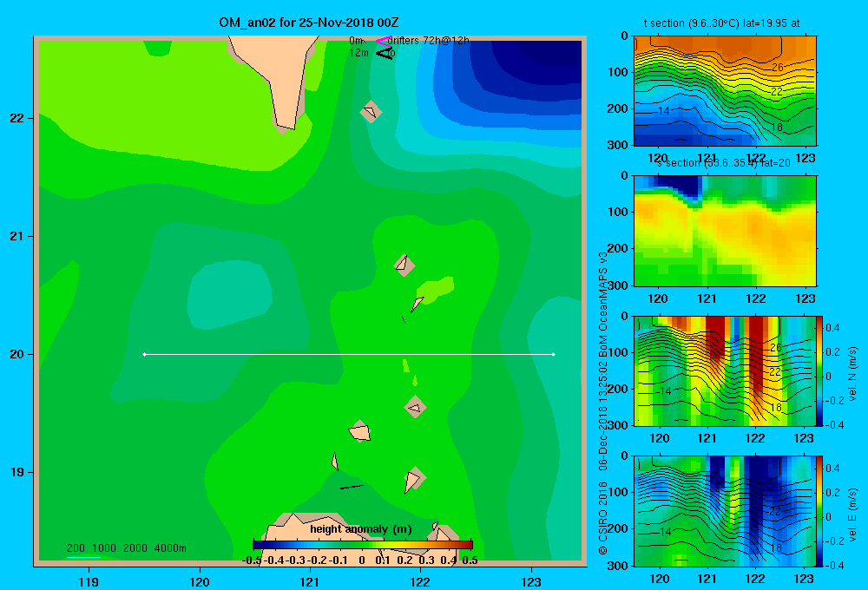This screenshot has width=868, height=590.
Task: Click the 'drifters 72h@12h' legend text
Action: click(429, 41)
